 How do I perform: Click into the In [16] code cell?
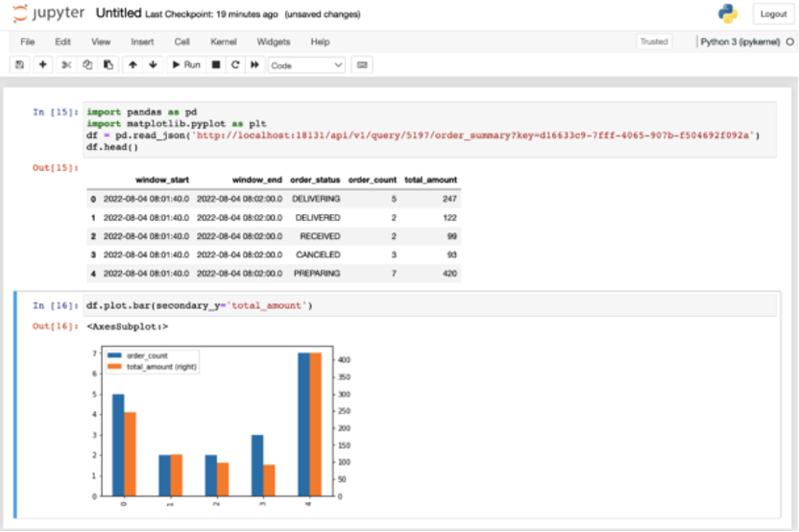click(430, 305)
